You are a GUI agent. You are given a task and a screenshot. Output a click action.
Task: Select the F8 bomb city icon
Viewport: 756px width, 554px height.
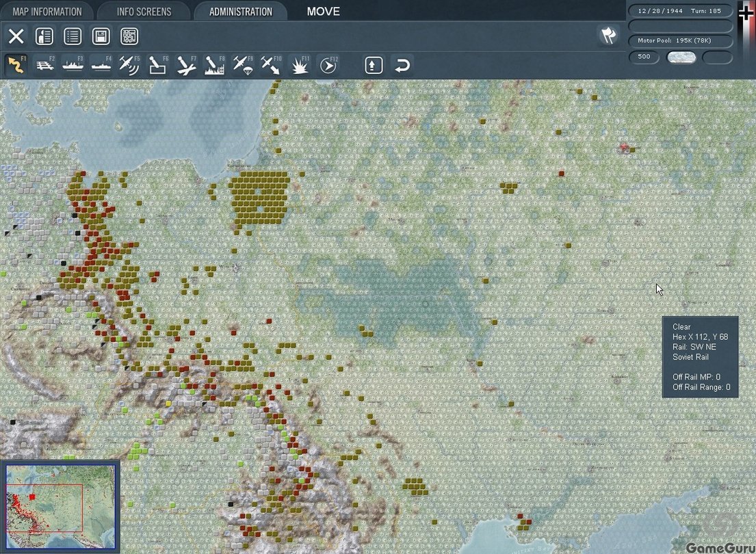[215, 65]
